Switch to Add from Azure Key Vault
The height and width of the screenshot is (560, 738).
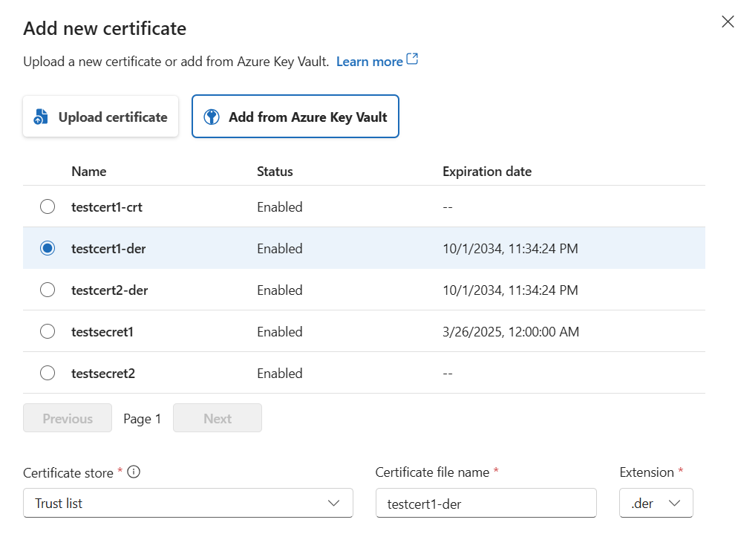(x=295, y=117)
